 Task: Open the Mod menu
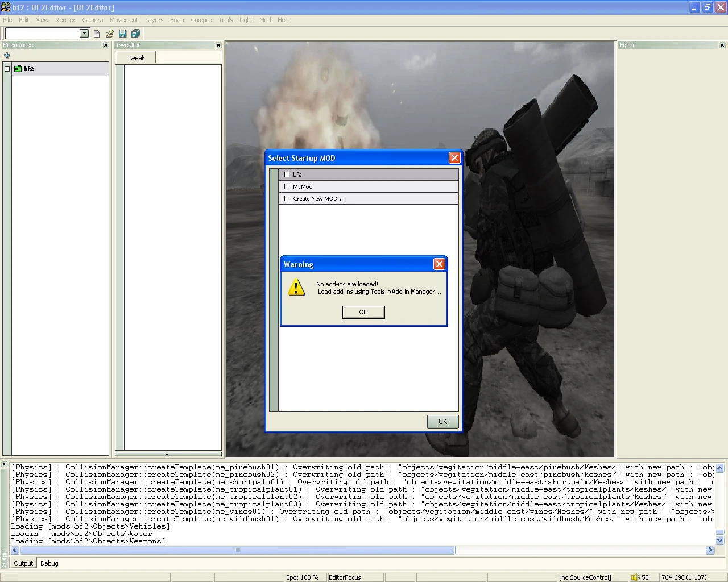[265, 20]
